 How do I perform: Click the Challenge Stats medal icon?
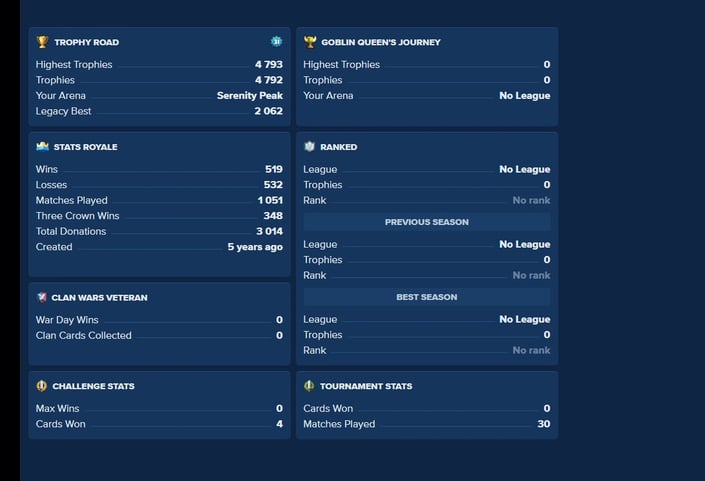pyautogui.click(x=41, y=386)
